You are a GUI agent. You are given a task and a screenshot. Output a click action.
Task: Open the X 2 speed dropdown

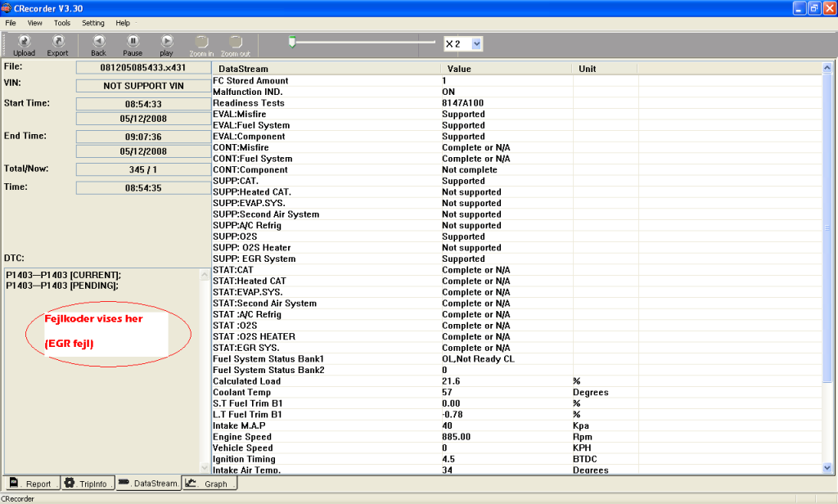476,43
